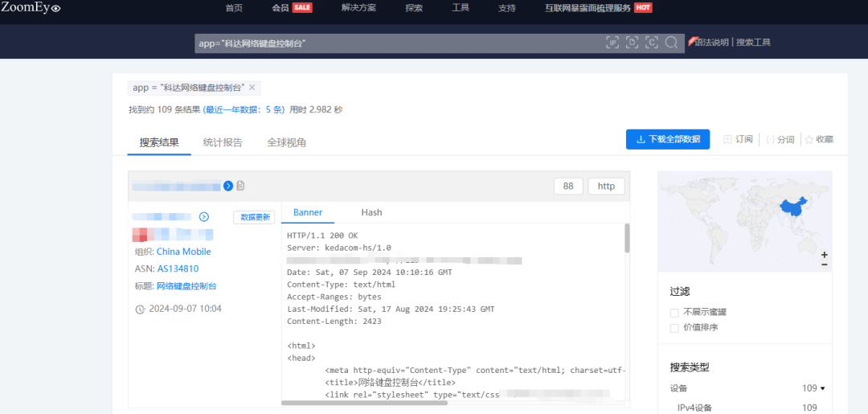Open the 支持 nav item

[x=506, y=8]
